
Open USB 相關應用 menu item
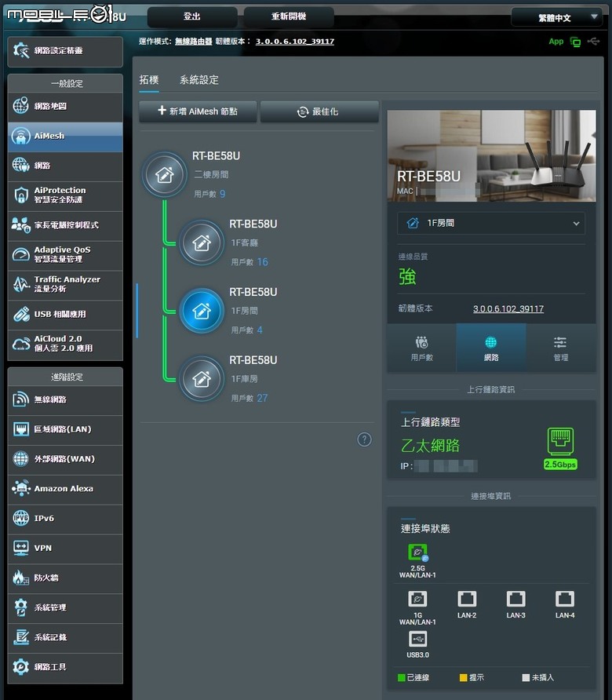coord(65,314)
